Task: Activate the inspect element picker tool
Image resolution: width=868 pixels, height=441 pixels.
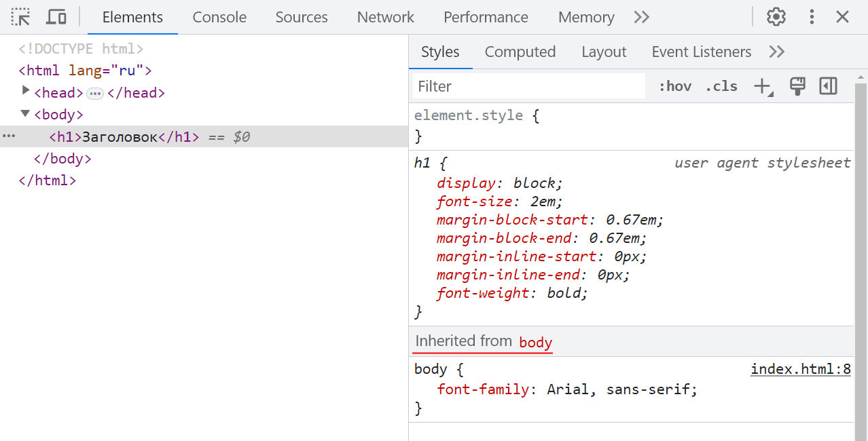Action: pos(21,17)
